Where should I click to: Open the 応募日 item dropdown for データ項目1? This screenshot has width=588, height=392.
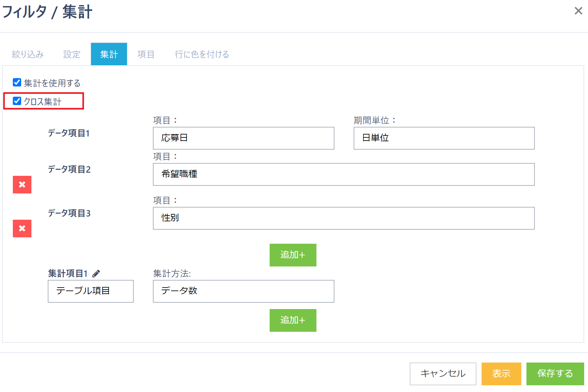243,138
